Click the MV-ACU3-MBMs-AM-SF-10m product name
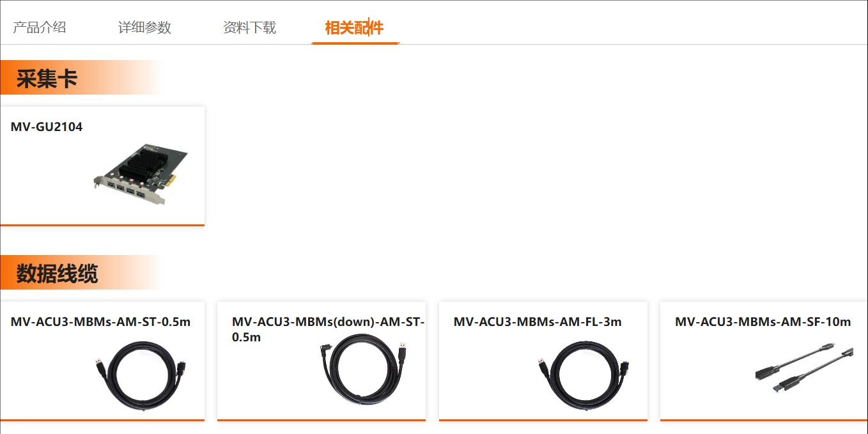 (763, 322)
